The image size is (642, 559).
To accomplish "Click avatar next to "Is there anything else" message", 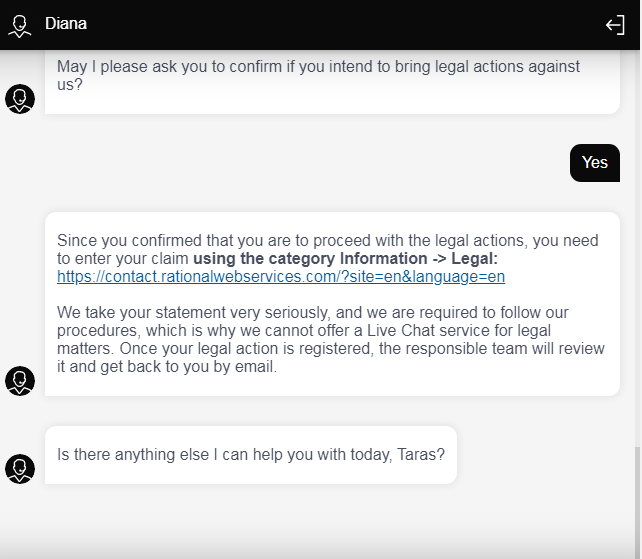I will (20, 469).
